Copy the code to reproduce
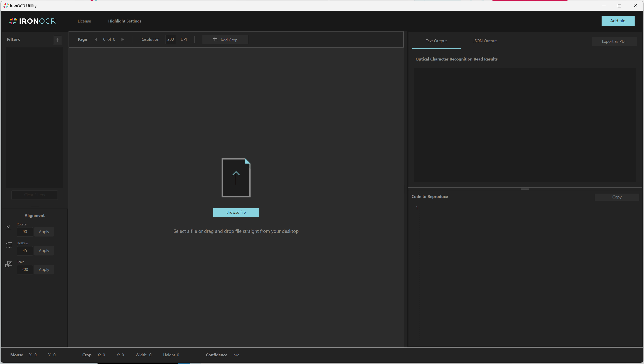The width and height of the screenshot is (644, 364). 617,197
